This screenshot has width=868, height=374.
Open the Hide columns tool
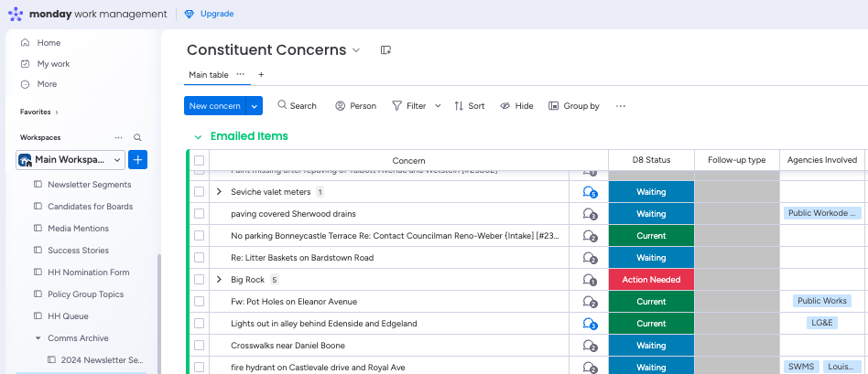(516, 106)
